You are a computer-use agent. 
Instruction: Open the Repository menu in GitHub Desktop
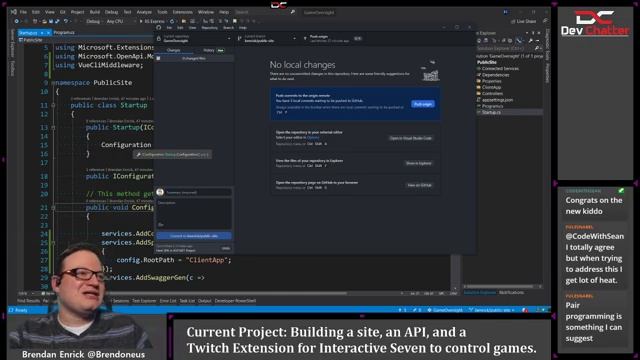[209, 28]
